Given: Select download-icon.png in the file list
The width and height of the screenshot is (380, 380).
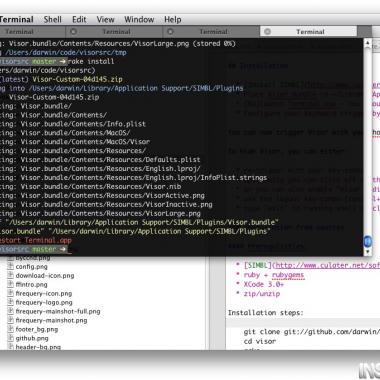Looking at the screenshot, I should click(45, 276).
